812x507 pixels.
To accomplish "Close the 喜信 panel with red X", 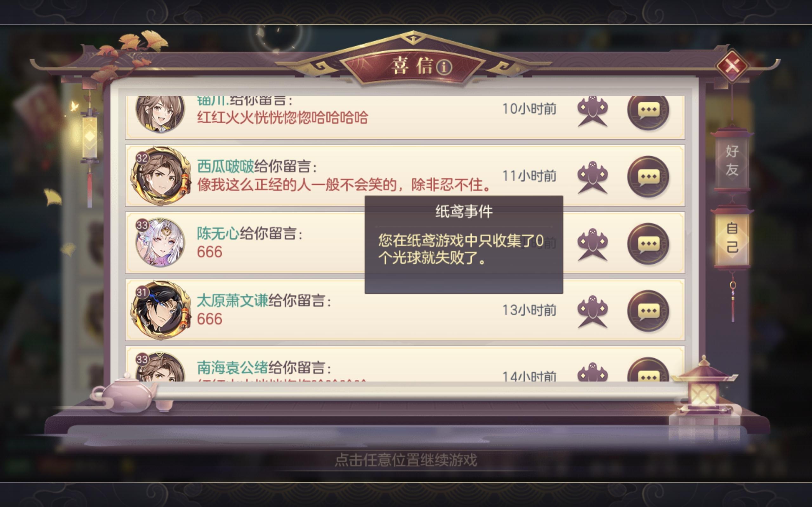I will coord(732,66).
